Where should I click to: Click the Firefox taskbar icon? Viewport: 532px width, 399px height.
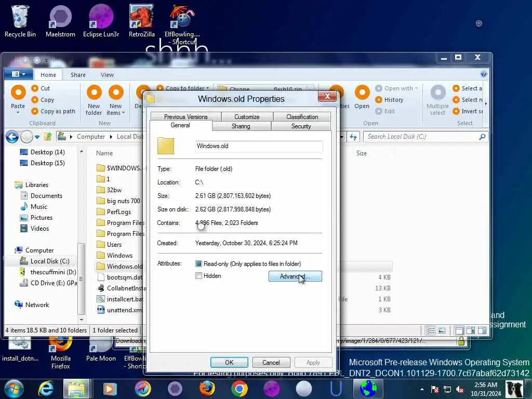[x=207, y=389]
